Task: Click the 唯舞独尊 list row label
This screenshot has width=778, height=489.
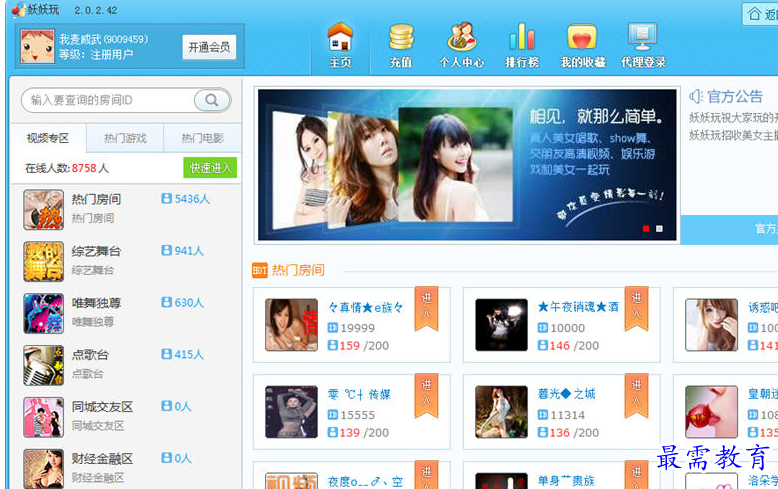Action: [96, 303]
